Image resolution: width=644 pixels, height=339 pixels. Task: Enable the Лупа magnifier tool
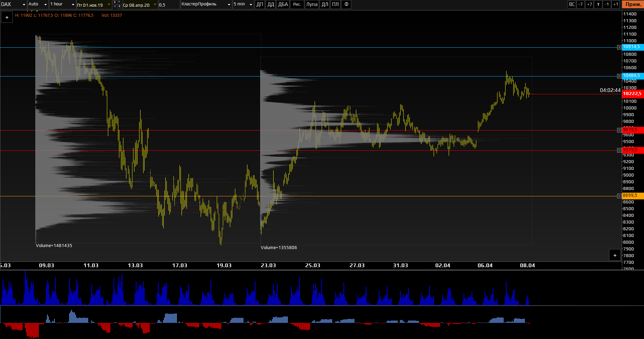tap(312, 4)
